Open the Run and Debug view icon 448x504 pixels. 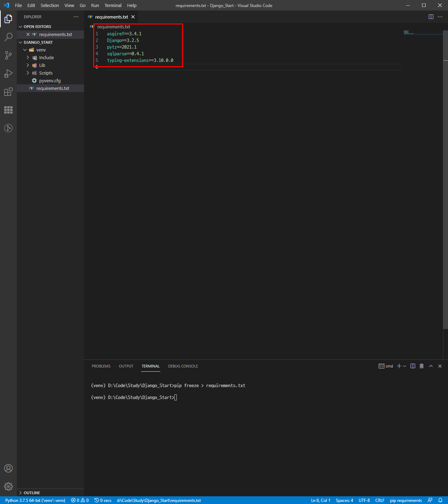(x=8, y=73)
